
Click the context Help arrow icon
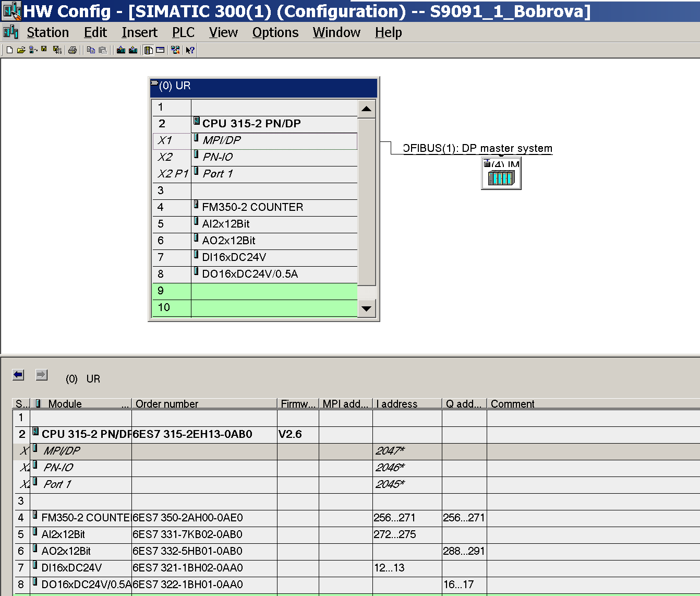click(190, 50)
